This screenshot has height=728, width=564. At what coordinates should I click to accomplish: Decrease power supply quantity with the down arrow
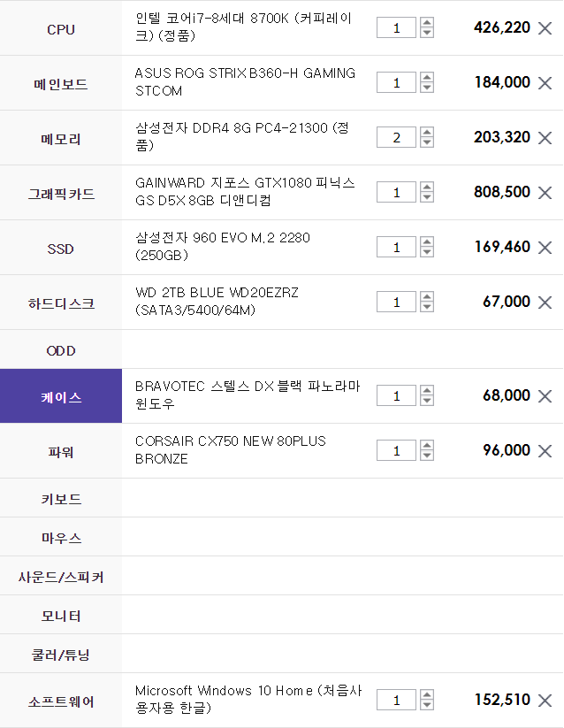coord(427,456)
